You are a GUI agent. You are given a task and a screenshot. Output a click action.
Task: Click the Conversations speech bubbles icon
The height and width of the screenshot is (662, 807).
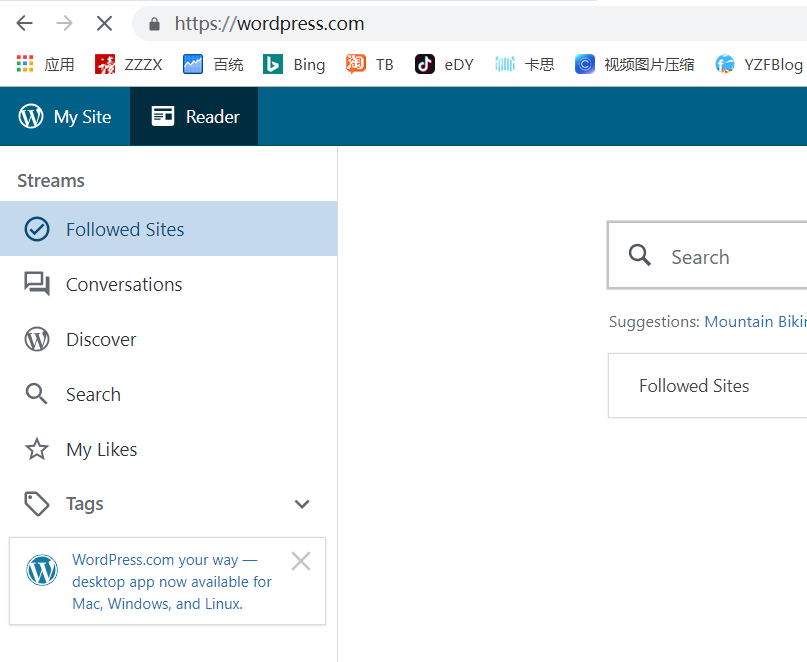(37, 284)
